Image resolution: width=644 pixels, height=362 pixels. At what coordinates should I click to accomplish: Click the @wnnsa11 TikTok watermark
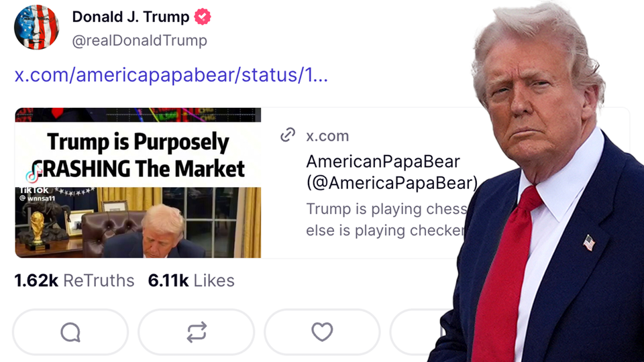coord(38,198)
